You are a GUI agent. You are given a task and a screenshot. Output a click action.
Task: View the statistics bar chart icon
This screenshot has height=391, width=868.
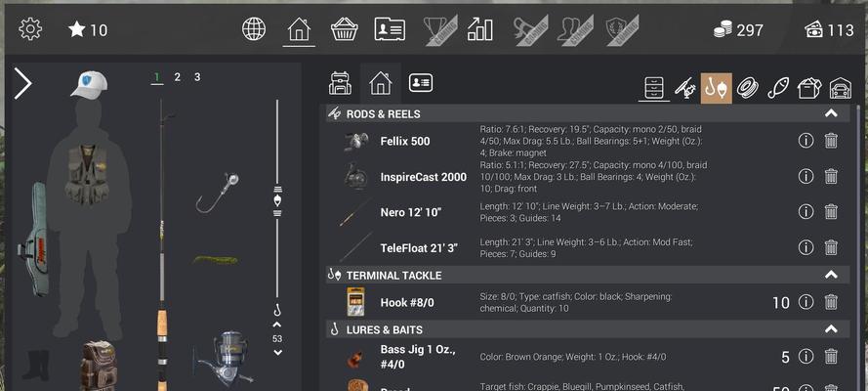tap(480, 29)
